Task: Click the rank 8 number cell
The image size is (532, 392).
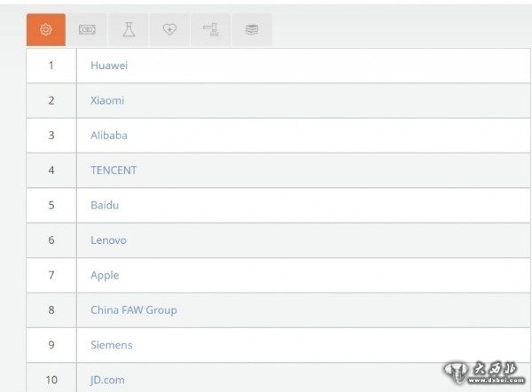Action: pos(51,310)
